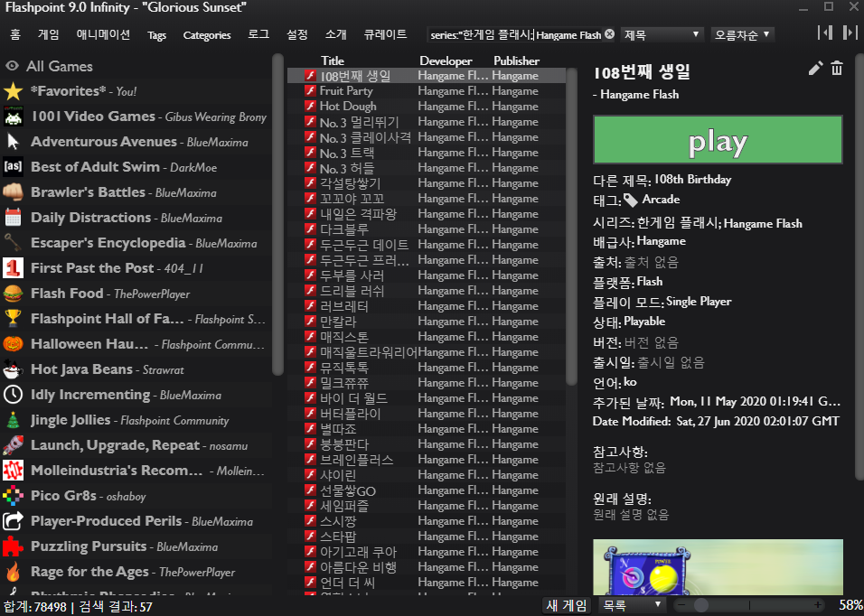Select the 매직스톤 game row
The image size is (864, 616).
427,336
